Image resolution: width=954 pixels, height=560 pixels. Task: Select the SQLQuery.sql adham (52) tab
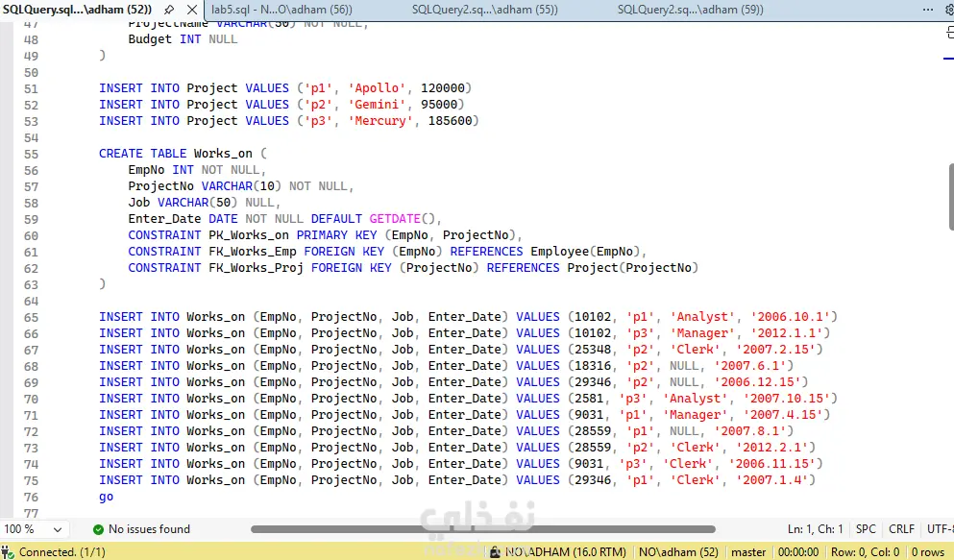pyautogui.click(x=77, y=10)
